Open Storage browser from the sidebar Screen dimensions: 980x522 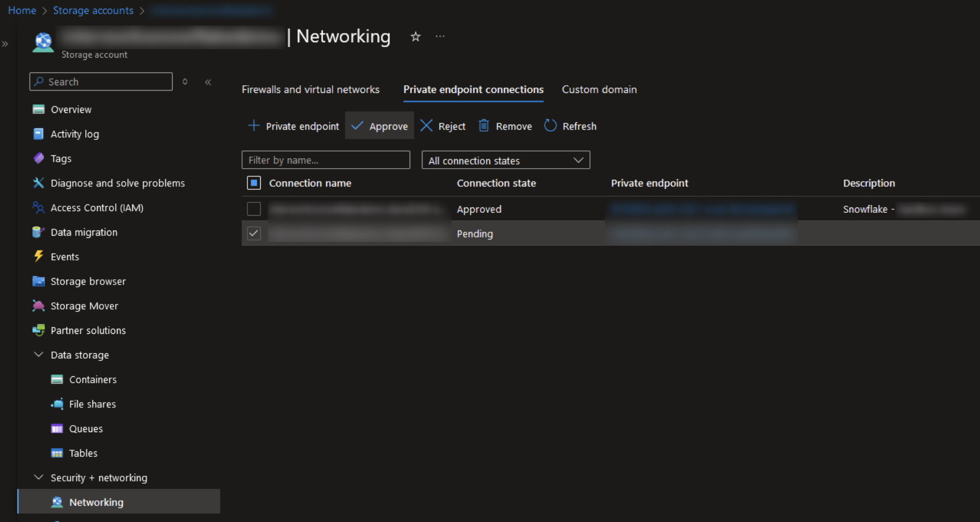click(x=88, y=282)
